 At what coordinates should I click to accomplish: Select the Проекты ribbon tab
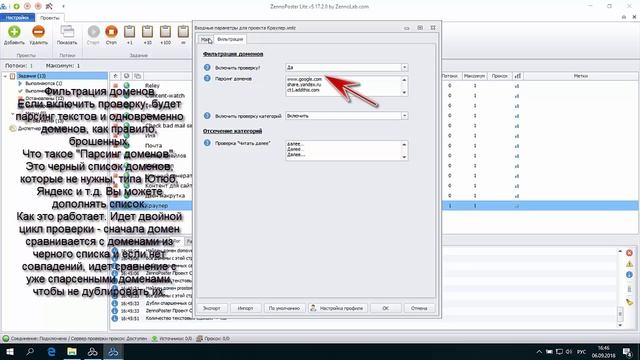(50, 18)
